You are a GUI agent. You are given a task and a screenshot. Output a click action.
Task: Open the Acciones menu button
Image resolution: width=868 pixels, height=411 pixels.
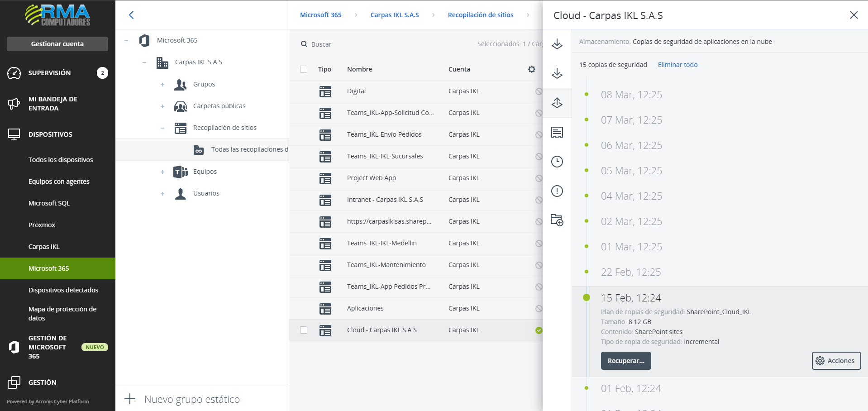tap(836, 361)
